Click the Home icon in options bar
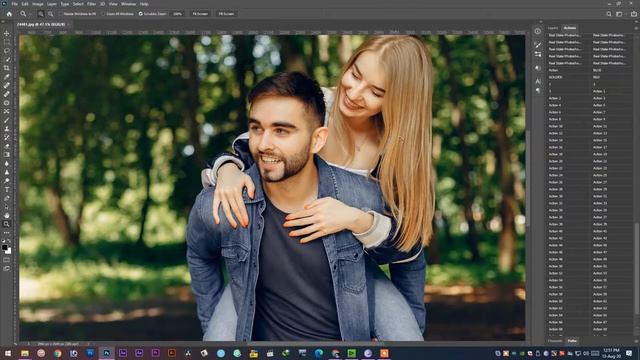 pos(9,14)
